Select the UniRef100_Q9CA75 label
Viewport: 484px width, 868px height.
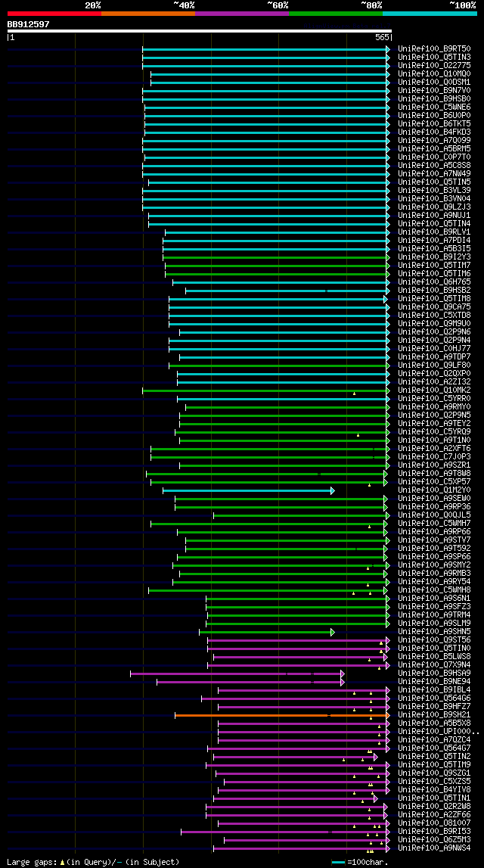pyautogui.click(x=434, y=307)
